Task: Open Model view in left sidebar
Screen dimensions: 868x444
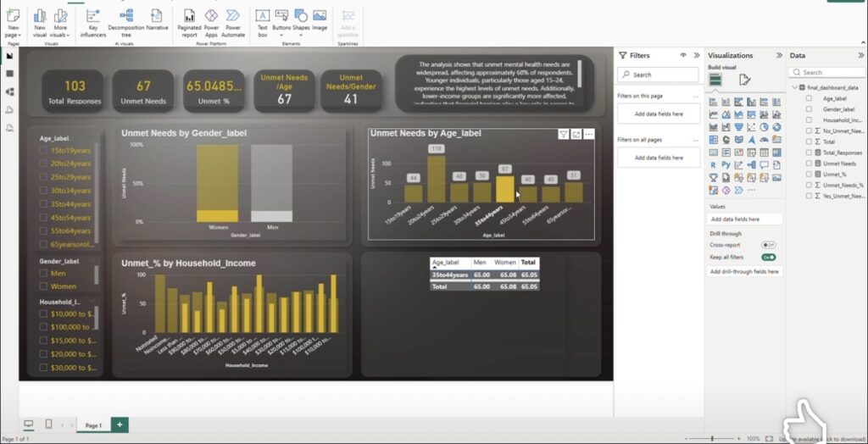Action: pyautogui.click(x=9, y=92)
